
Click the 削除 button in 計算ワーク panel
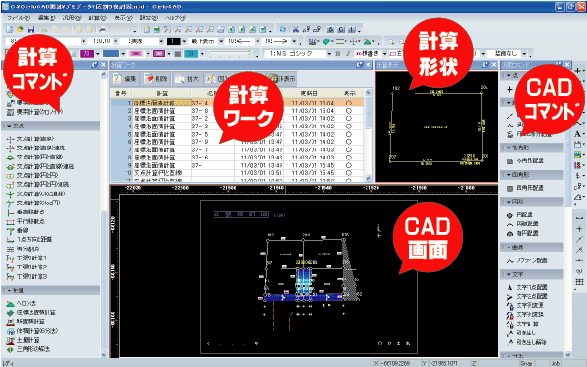[x=156, y=79]
